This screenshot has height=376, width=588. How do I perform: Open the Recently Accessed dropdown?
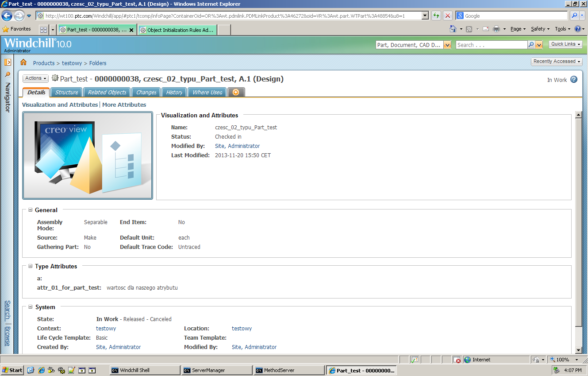(x=557, y=62)
